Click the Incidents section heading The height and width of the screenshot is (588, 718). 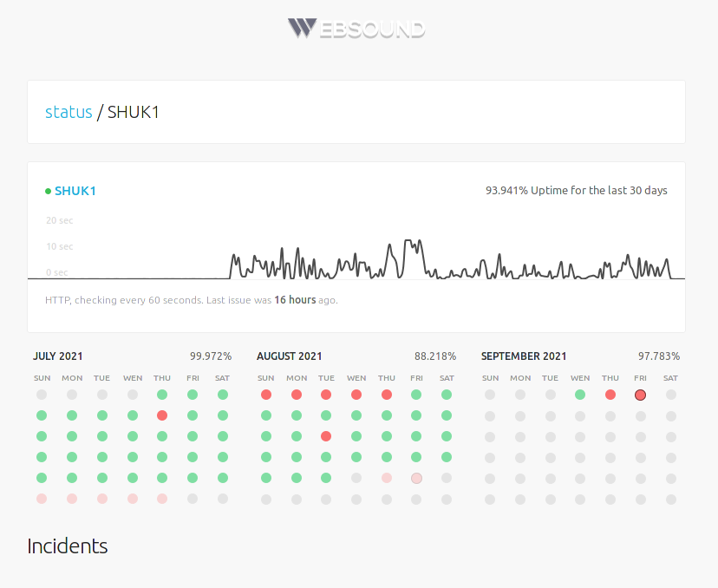click(x=68, y=546)
